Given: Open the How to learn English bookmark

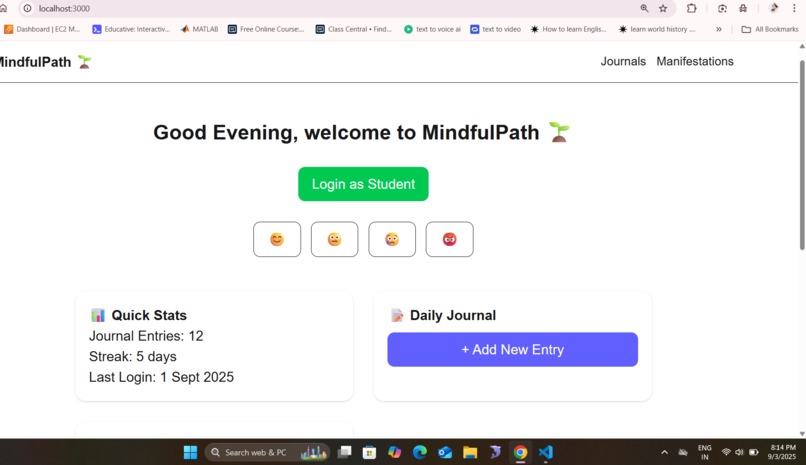Looking at the screenshot, I should pos(569,29).
